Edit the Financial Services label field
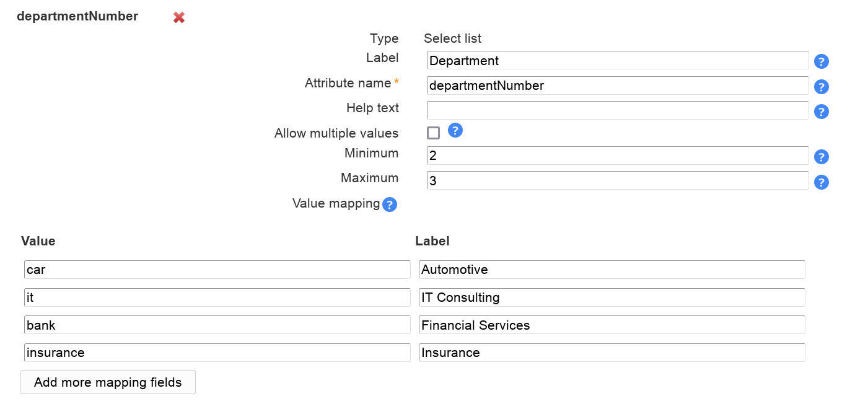868x409 pixels. [x=612, y=325]
